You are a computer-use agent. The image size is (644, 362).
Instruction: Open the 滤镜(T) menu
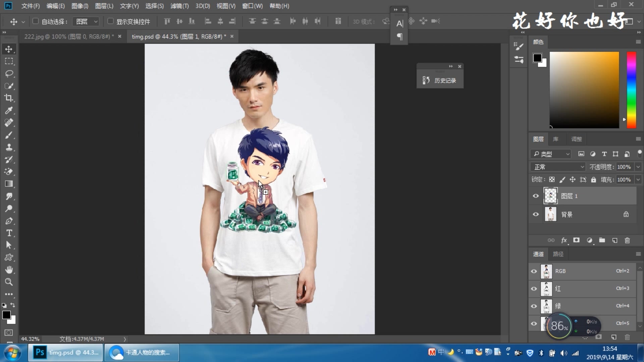[x=179, y=6]
